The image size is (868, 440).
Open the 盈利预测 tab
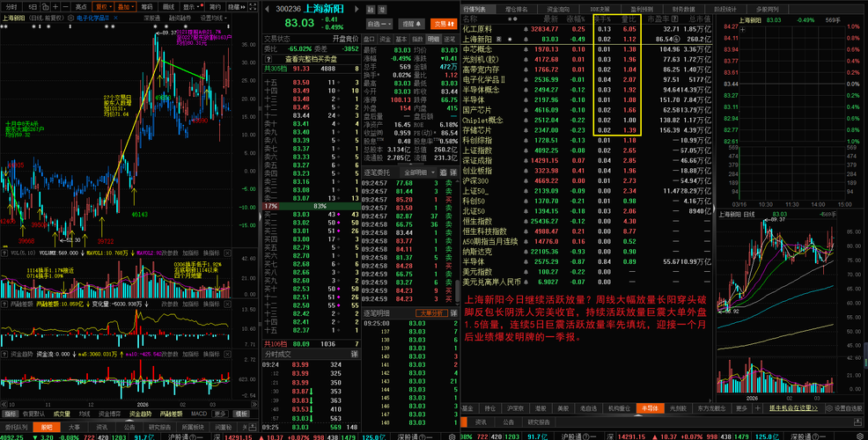[642, 10]
